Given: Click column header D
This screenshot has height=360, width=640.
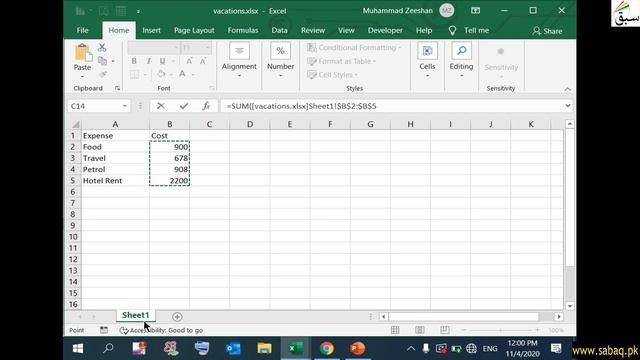Looking at the screenshot, I should 249,124.
